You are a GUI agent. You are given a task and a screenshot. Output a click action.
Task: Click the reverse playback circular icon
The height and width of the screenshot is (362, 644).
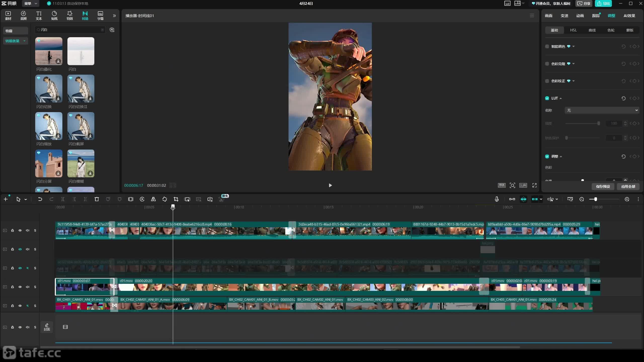pos(142,199)
